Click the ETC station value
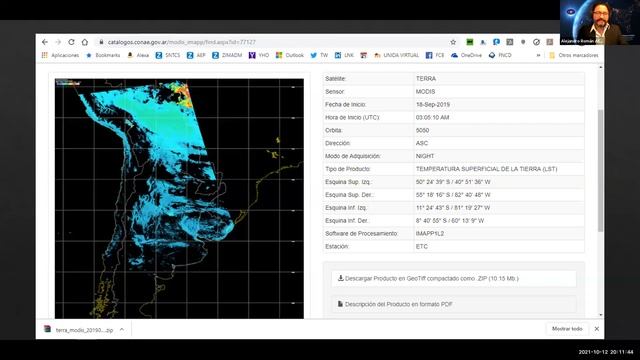 point(422,247)
